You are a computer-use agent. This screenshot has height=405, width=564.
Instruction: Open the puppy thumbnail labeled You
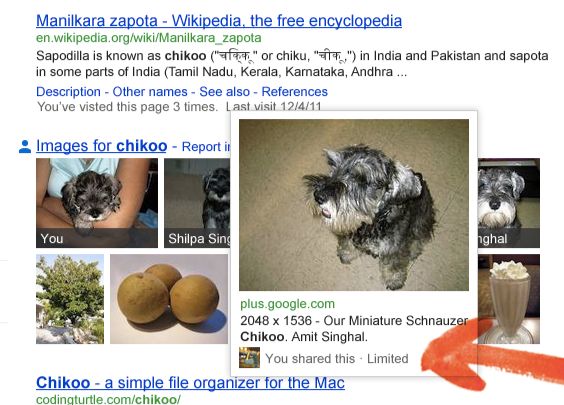pyautogui.click(x=97, y=203)
